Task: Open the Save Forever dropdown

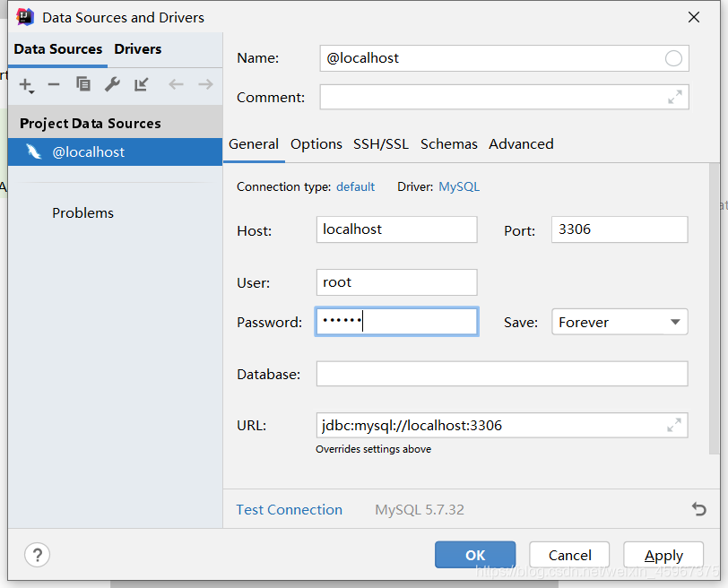Action: [x=620, y=322]
